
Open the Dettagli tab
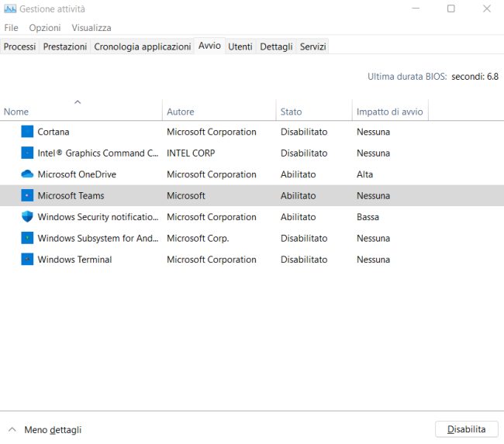tap(276, 47)
